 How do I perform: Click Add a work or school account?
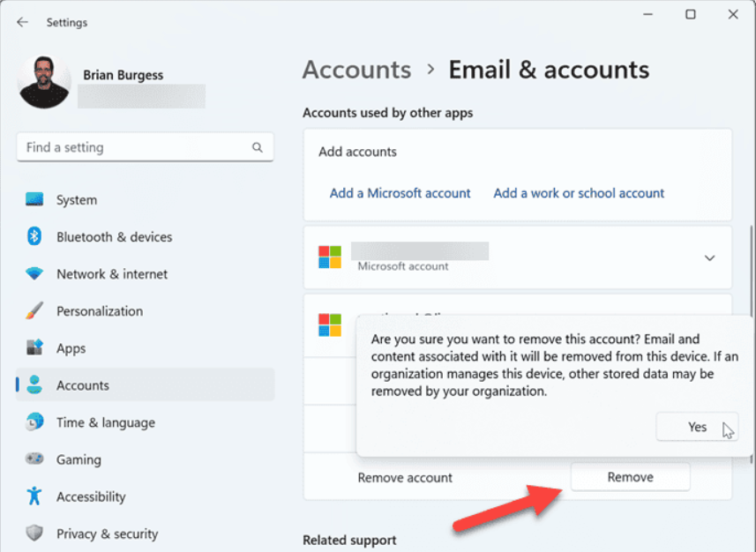(579, 193)
